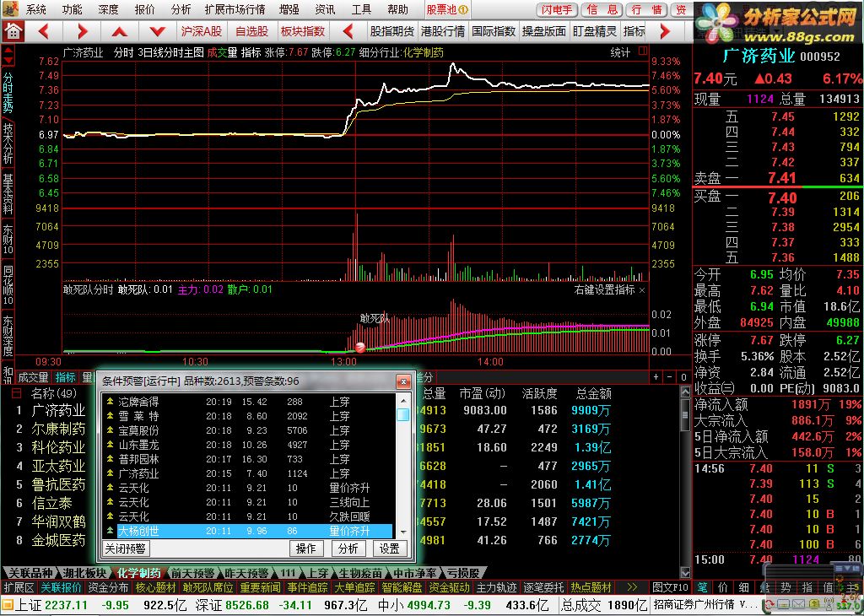
Task: Click the 闪电手 button
Action: click(x=557, y=10)
